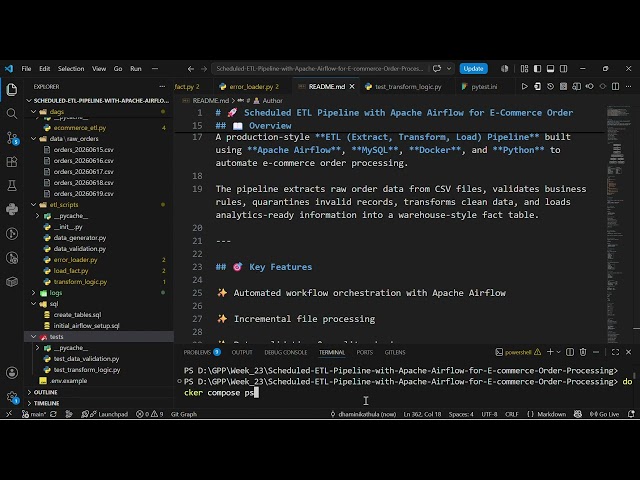Click the remote window icon in status bar
The image size is (640, 480).
[9, 414]
